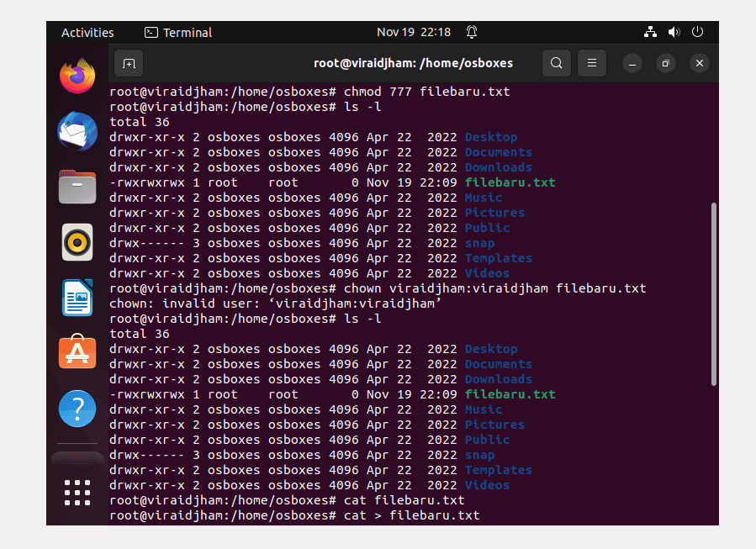Click the notification bell indicator

(472, 32)
